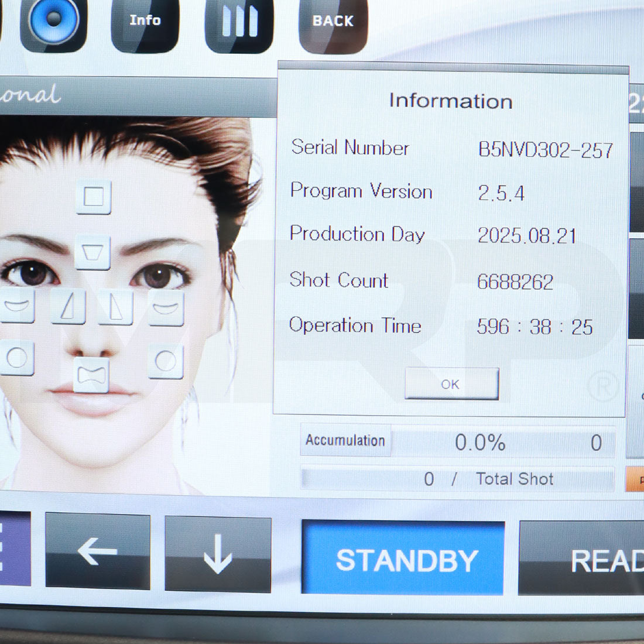
Task: Tap the Total Shot counter bar
Action: pyautogui.click(x=458, y=479)
